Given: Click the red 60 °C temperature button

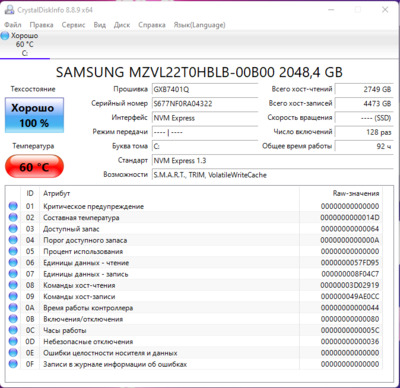Looking at the screenshot, I should click(34, 167).
